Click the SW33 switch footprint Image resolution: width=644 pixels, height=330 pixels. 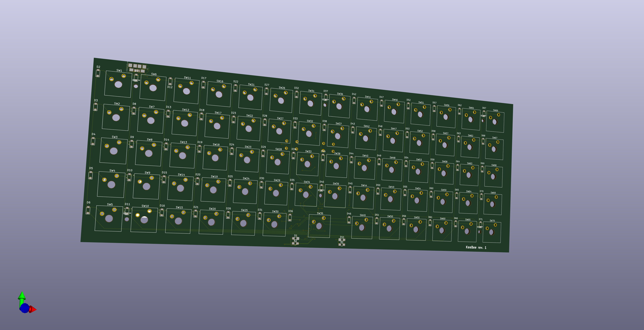pyautogui.click(x=308, y=164)
